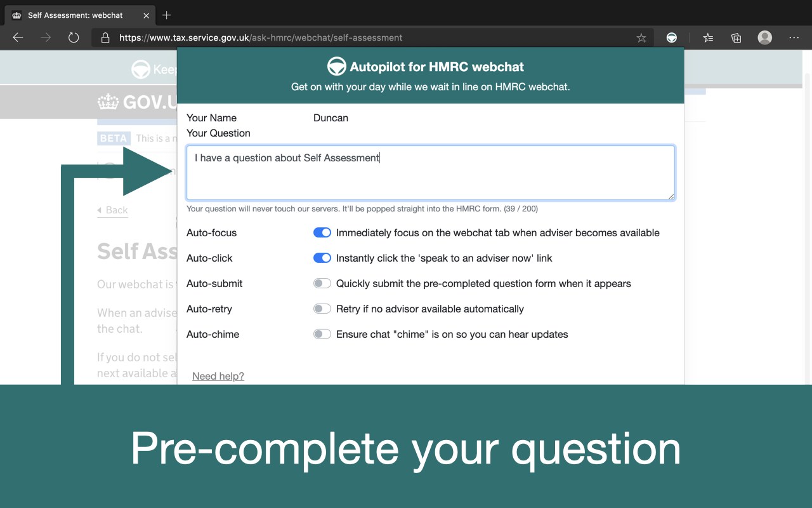Click the 'Get on with your day' subtitle
812x508 pixels.
tap(431, 87)
